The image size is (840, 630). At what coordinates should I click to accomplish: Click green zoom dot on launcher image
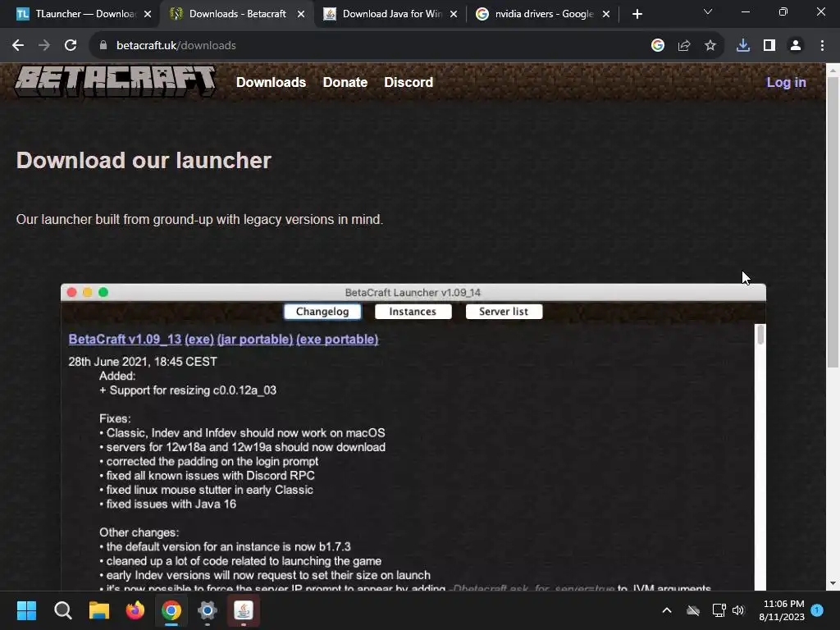coord(103,292)
